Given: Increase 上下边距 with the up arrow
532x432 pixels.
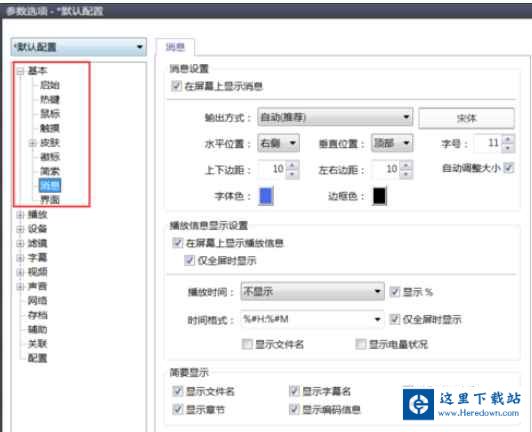Looking at the screenshot, I should click(292, 165).
